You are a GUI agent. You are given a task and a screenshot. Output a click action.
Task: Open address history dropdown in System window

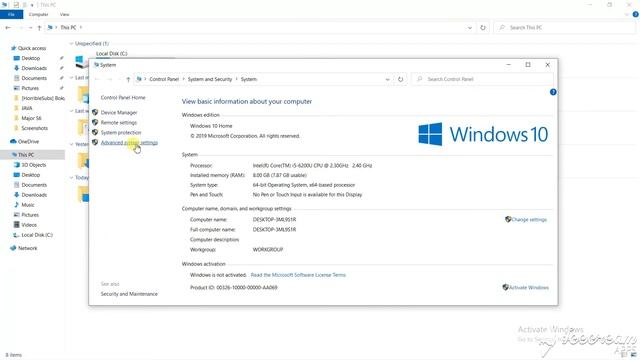coord(387,79)
